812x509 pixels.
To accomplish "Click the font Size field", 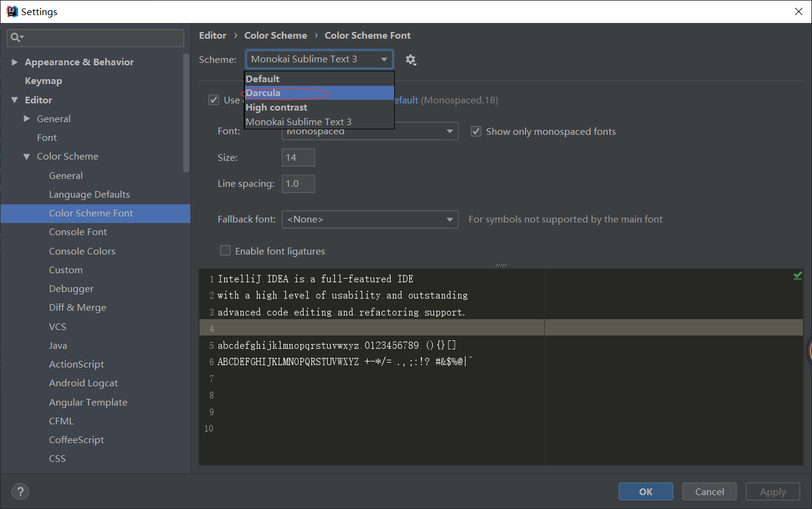I will click(x=298, y=158).
